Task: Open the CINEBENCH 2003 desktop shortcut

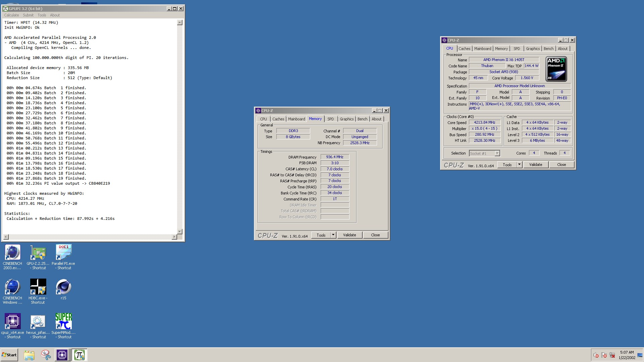Action: pos(12,257)
